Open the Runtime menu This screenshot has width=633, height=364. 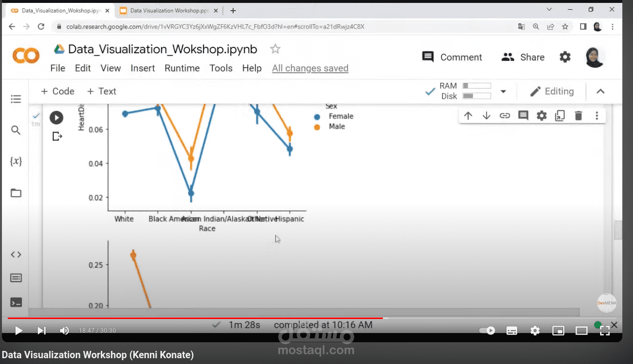tap(182, 68)
